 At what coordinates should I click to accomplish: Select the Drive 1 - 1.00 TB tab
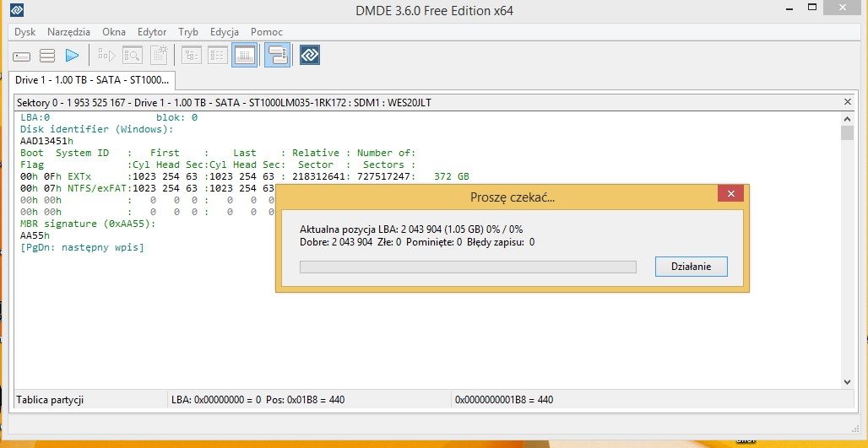92,80
